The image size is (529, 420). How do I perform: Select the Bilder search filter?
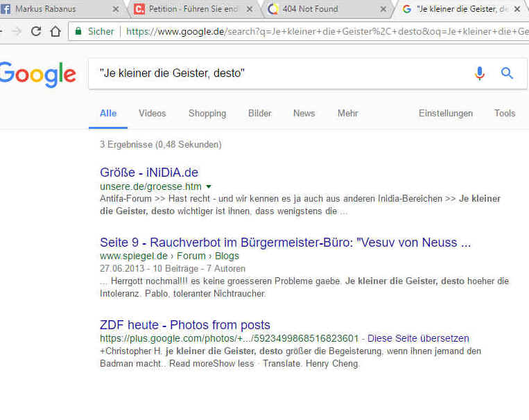[259, 114]
